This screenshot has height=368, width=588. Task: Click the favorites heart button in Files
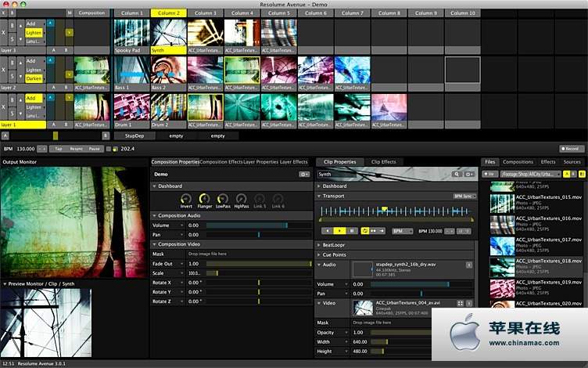[x=489, y=175]
